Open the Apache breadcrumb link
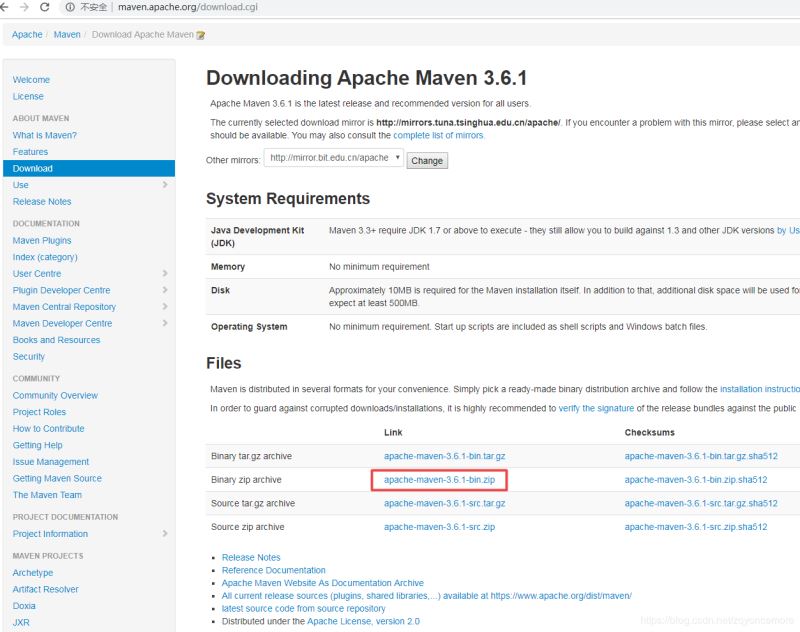Viewport: 800px width, 632px height. [27, 35]
